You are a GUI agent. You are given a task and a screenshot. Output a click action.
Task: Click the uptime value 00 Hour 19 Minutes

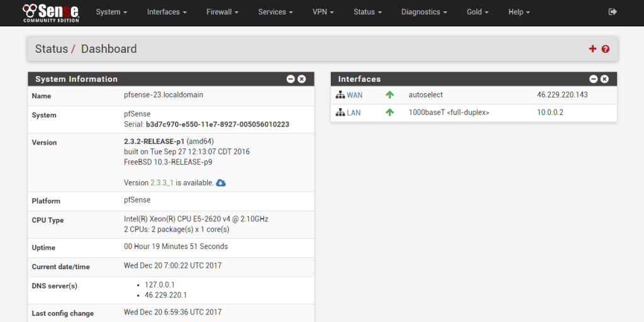(x=176, y=247)
